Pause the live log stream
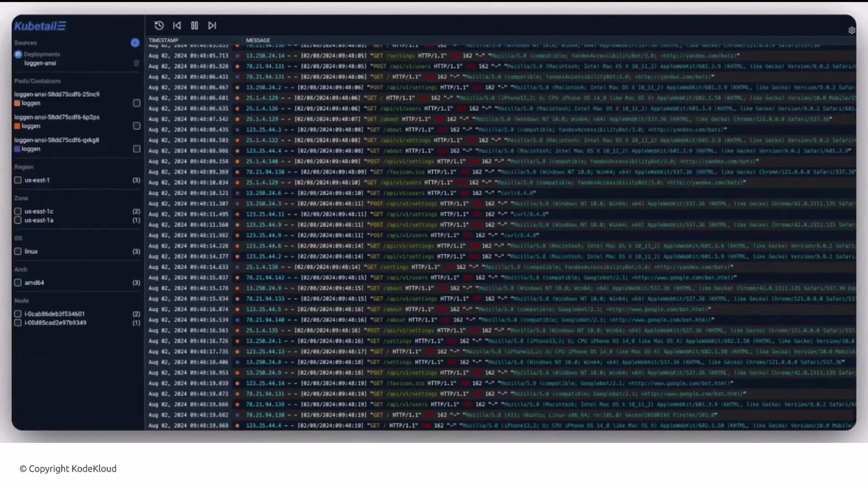868x488 pixels. click(194, 26)
